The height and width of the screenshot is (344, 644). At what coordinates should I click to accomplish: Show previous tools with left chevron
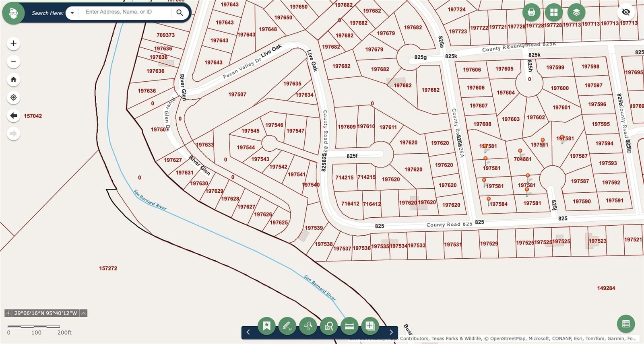(248, 332)
